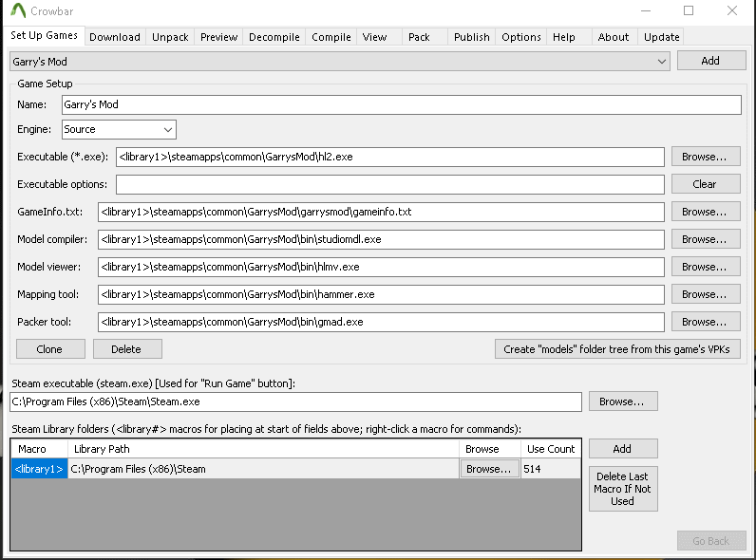Click Browse in the library1 row
This screenshot has width=756, height=560.
tap(489, 469)
